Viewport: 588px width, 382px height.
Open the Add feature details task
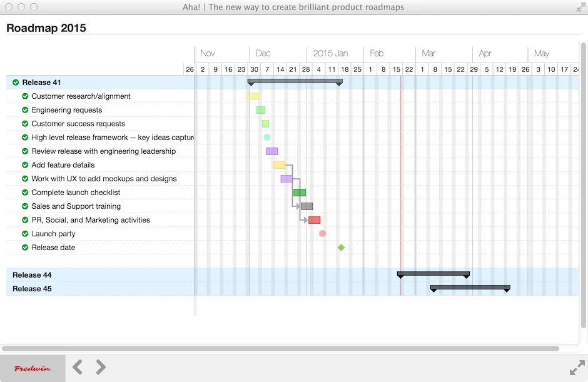coord(63,165)
